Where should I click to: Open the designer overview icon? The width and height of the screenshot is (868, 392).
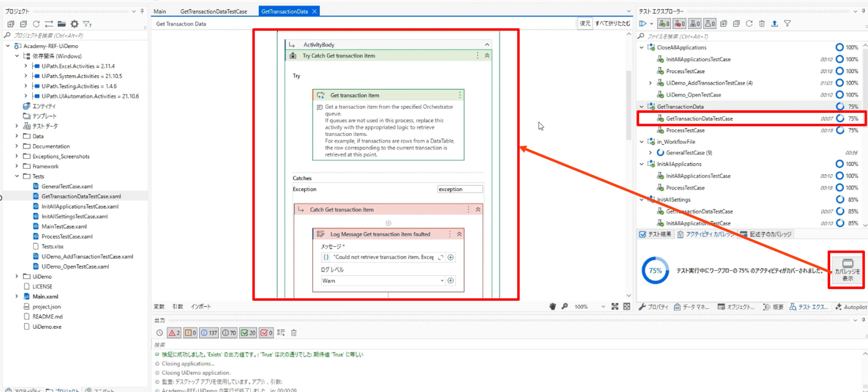(x=627, y=306)
